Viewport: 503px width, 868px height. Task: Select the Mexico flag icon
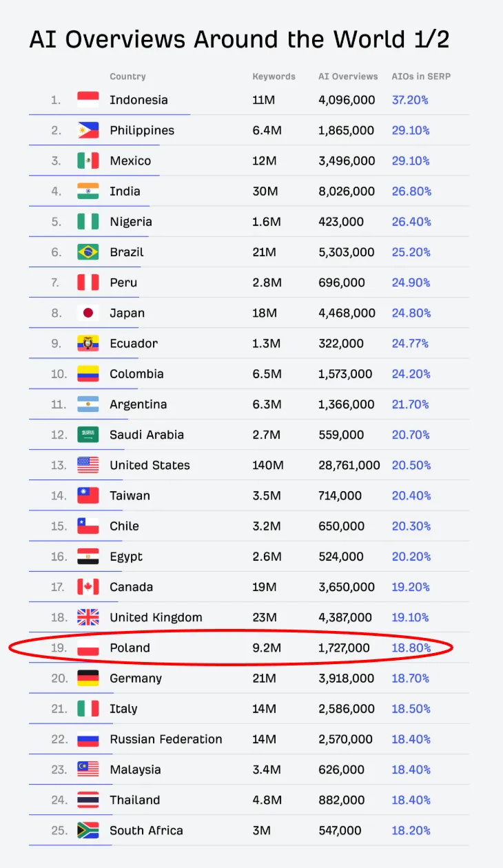(88, 161)
